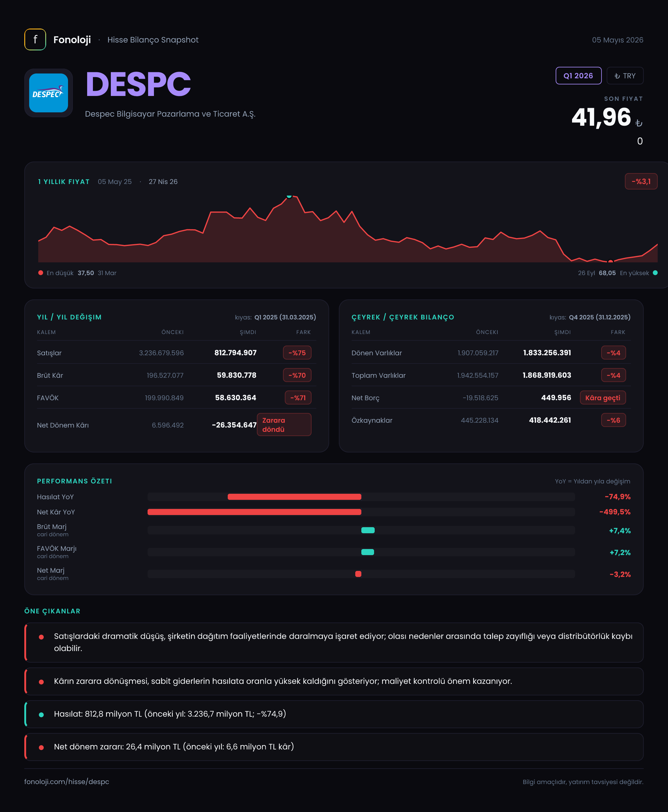Click the -%4 Toplam Varlıklar badge
The width and height of the screenshot is (668, 812).
click(x=613, y=375)
